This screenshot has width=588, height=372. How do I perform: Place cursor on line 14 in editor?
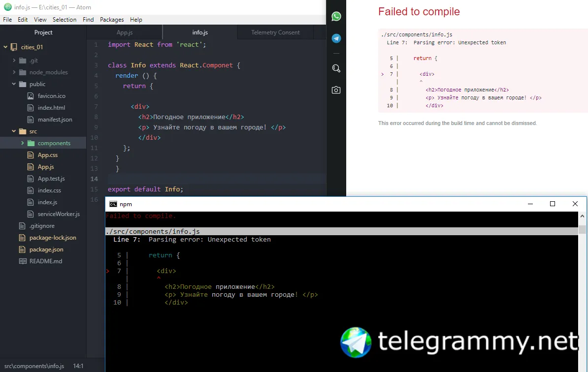217,179
